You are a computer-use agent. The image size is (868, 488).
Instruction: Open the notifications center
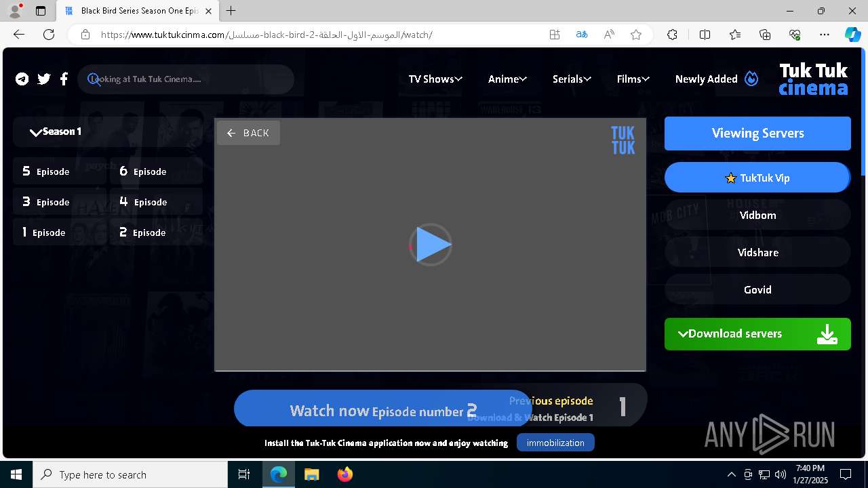click(846, 474)
